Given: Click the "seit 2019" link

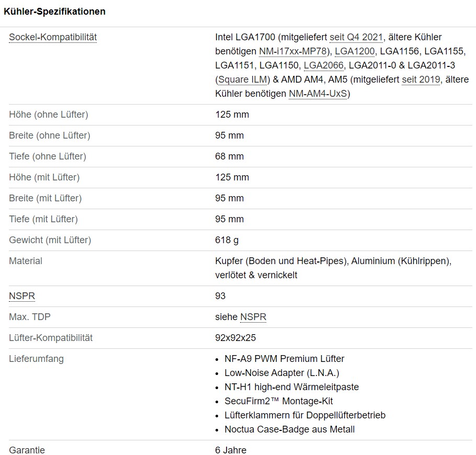Looking at the screenshot, I should click(x=422, y=79).
